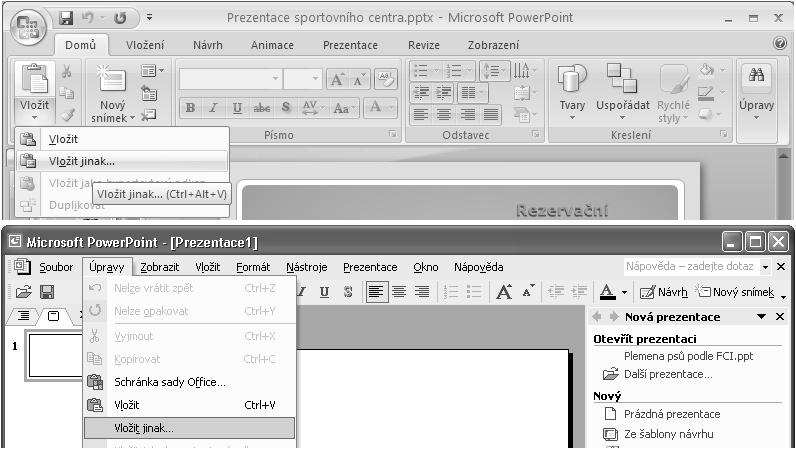796x449 pixels.
Task: Open the Nástroje menu in old PowerPoint
Action: coord(307,267)
